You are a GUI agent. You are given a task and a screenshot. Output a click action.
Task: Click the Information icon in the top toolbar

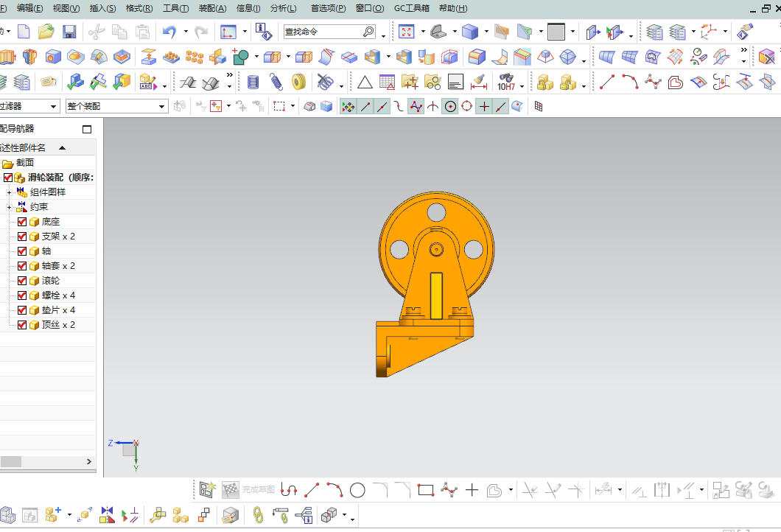click(264, 32)
